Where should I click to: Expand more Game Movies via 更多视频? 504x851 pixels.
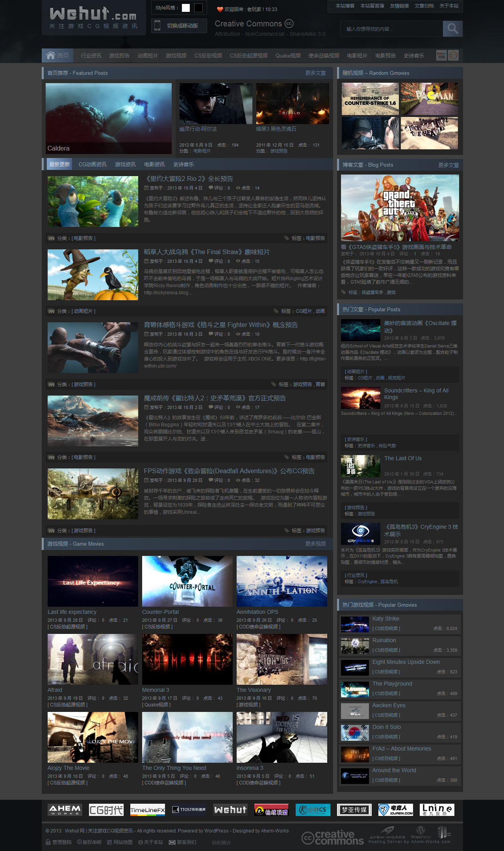[315, 544]
